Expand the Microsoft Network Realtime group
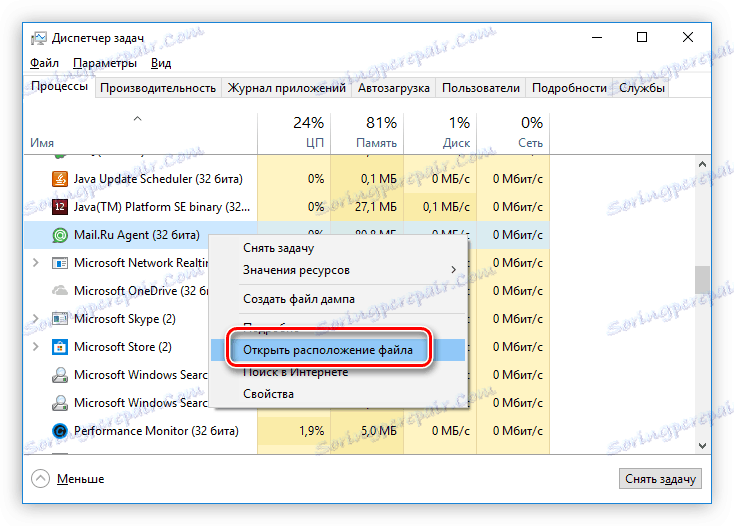This screenshot has width=734, height=526. (36, 263)
